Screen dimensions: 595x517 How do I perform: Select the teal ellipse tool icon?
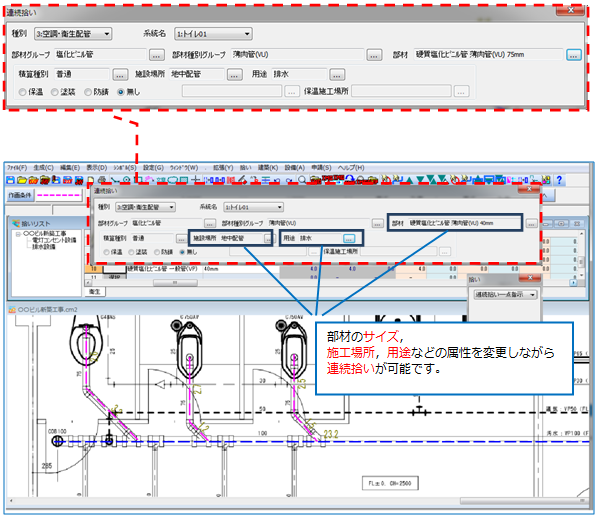click(x=173, y=180)
